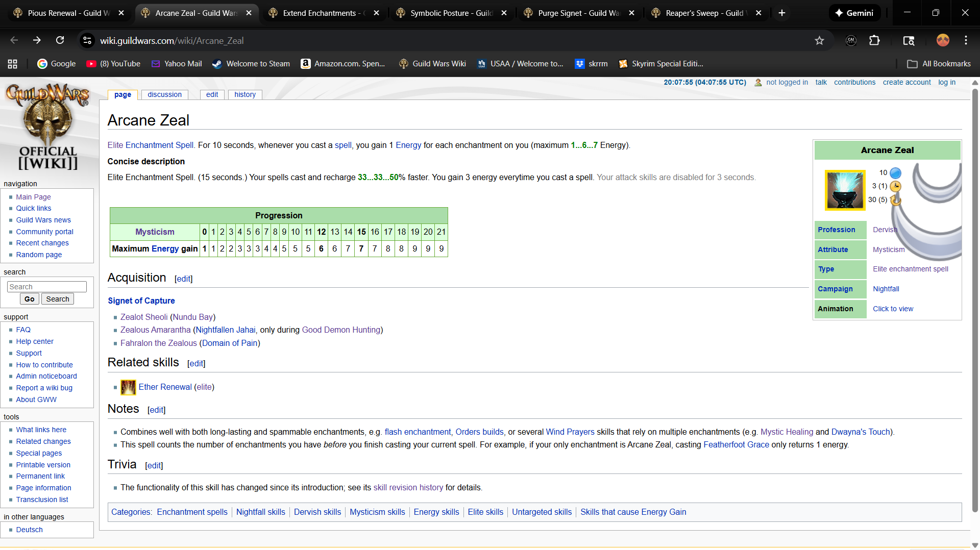
Task: Open the Amazon.com bookmark
Action: point(343,64)
